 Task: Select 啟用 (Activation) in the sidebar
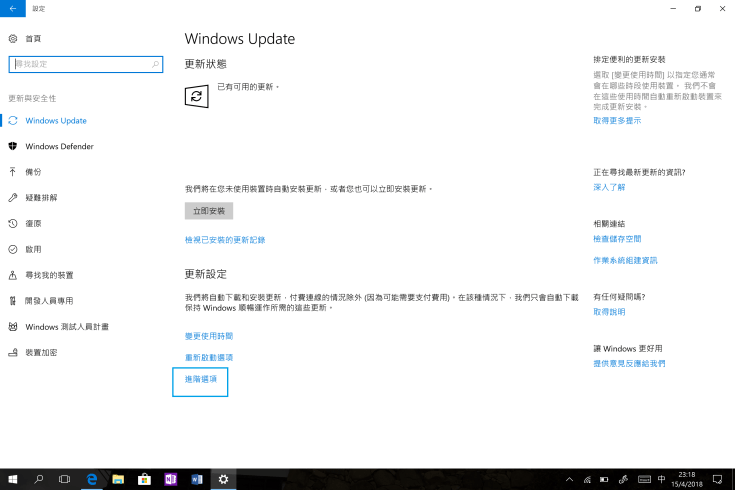coord(33,249)
